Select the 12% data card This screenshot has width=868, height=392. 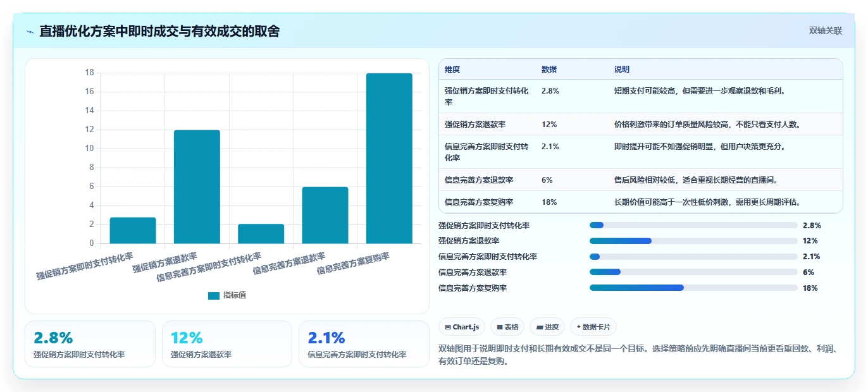(226, 344)
